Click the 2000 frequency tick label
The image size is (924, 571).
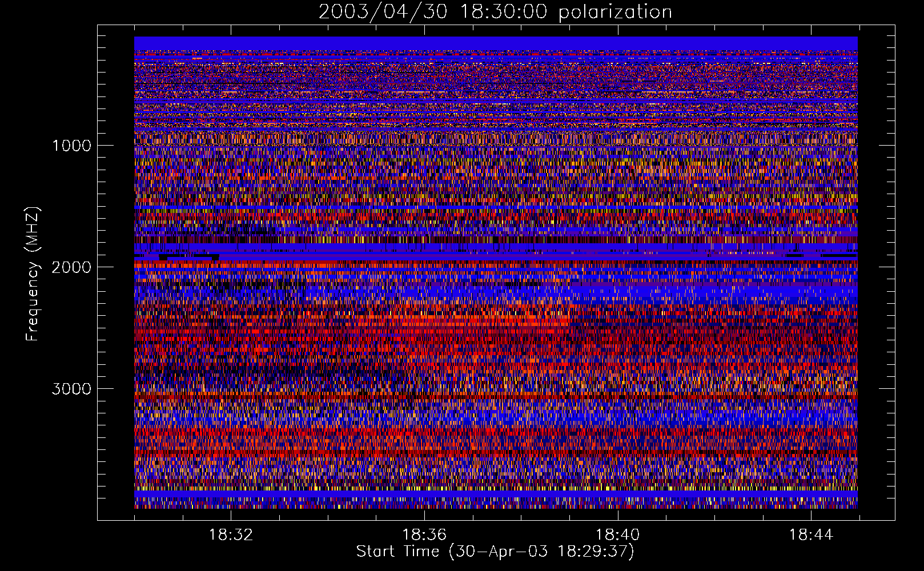click(71, 267)
